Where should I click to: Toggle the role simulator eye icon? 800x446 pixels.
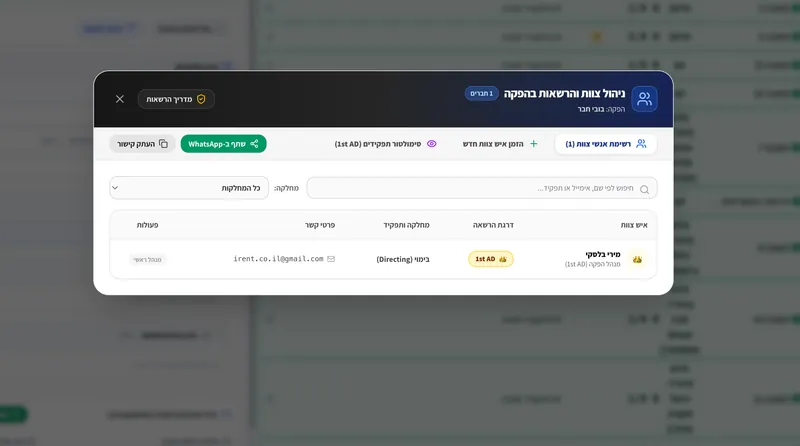(432, 144)
